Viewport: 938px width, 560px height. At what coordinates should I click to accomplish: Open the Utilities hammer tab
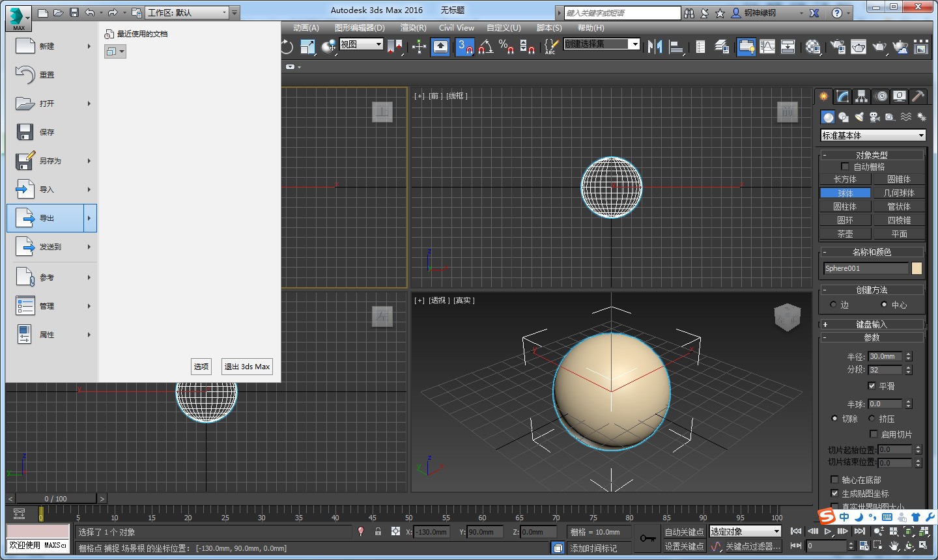click(x=918, y=96)
